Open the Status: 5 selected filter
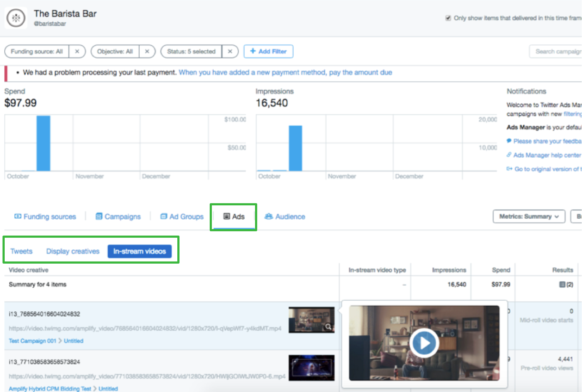This screenshot has width=582, height=392. (191, 51)
